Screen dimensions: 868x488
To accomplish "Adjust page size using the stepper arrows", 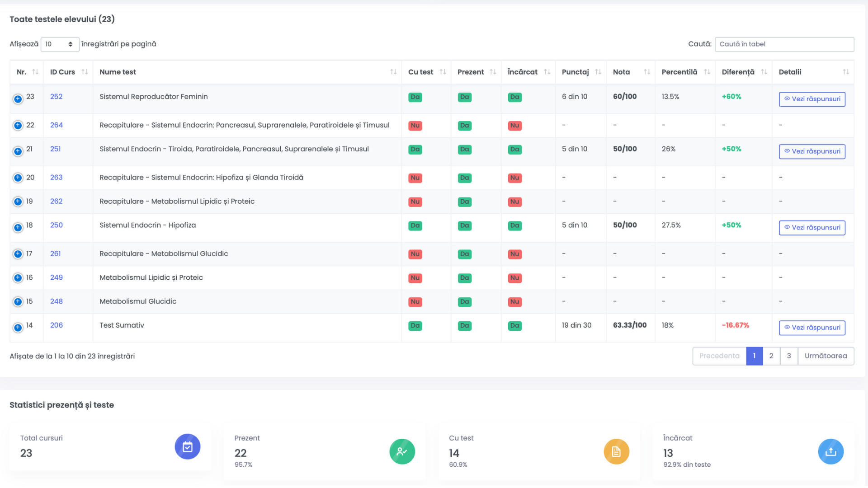I will pos(71,44).
